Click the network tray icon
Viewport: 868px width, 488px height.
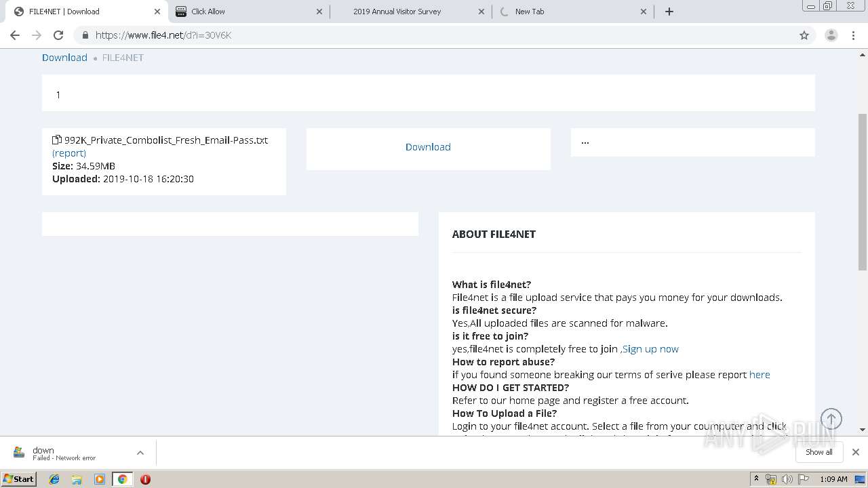pos(771,479)
